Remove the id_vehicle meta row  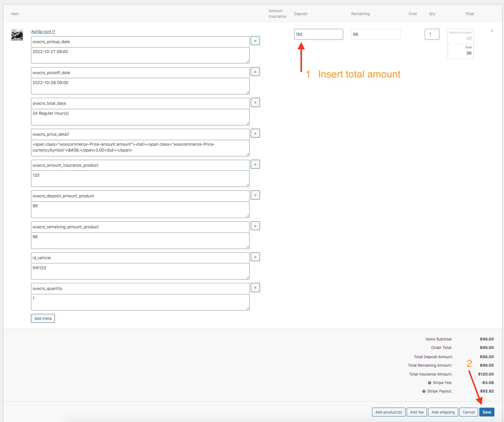[255, 257]
